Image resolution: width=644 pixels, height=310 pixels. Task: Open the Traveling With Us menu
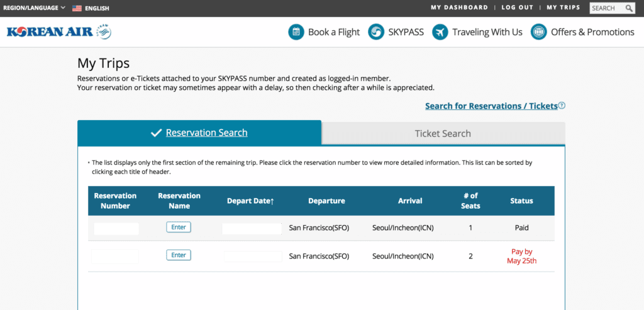coord(487,32)
